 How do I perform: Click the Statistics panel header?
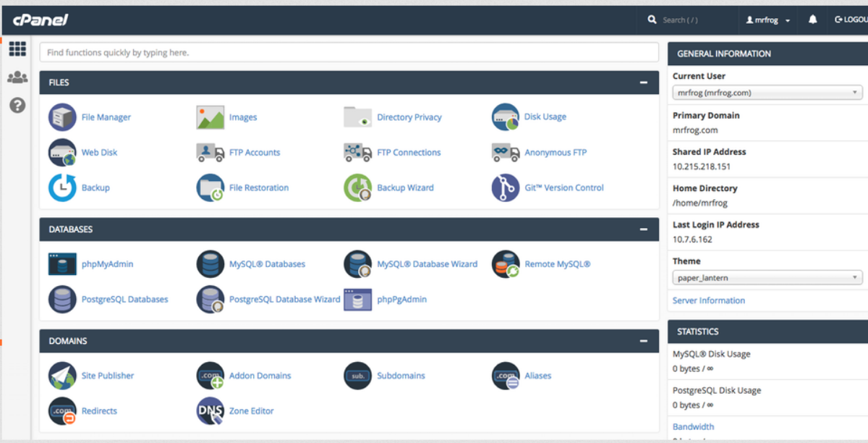pyautogui.click(x=768, y=332)
